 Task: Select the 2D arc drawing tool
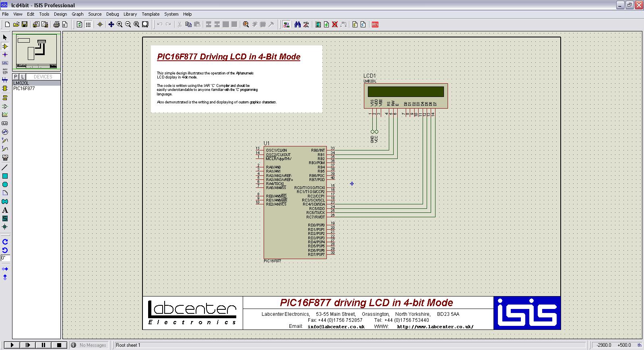5,193
